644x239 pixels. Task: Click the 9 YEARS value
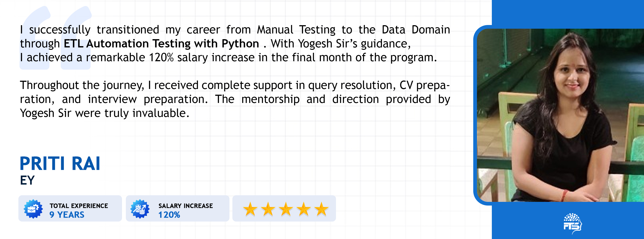tap(67, 215)
